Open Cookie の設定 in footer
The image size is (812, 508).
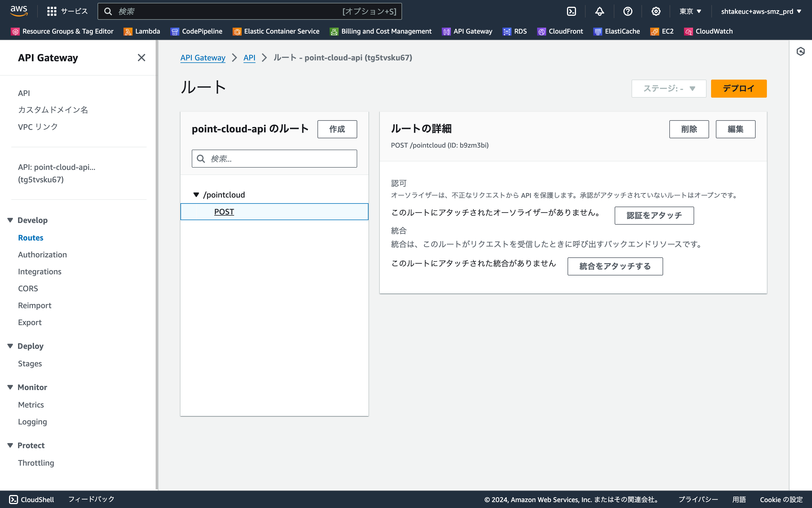[781, 500]
